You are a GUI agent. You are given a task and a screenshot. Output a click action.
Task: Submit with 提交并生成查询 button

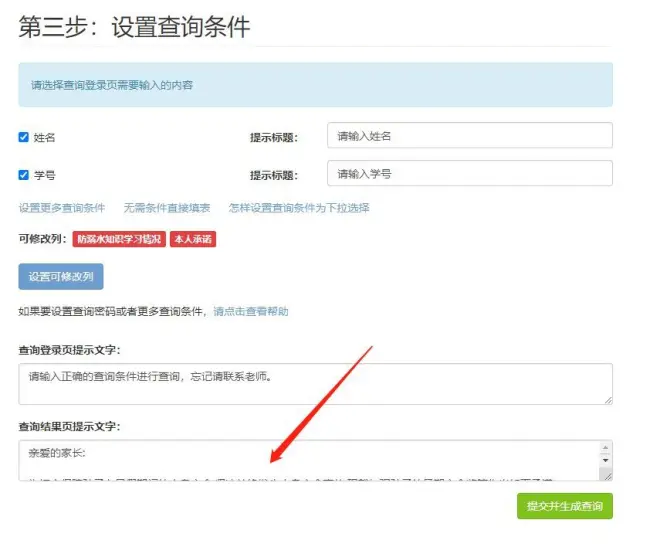564,506
